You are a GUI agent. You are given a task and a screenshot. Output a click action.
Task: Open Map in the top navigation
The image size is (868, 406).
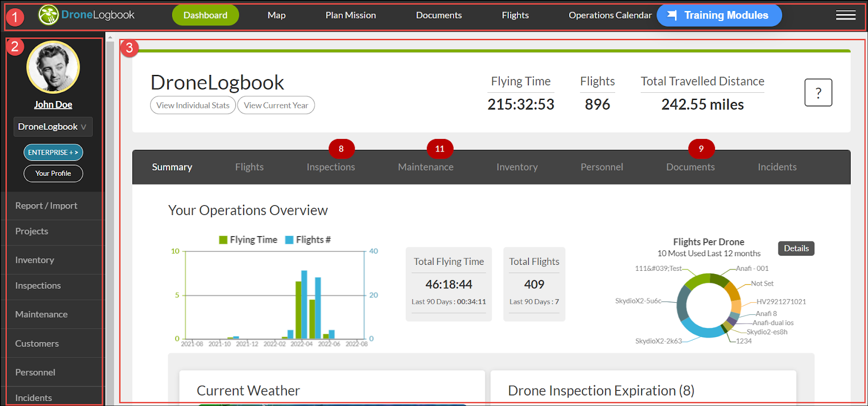[277, 15]
